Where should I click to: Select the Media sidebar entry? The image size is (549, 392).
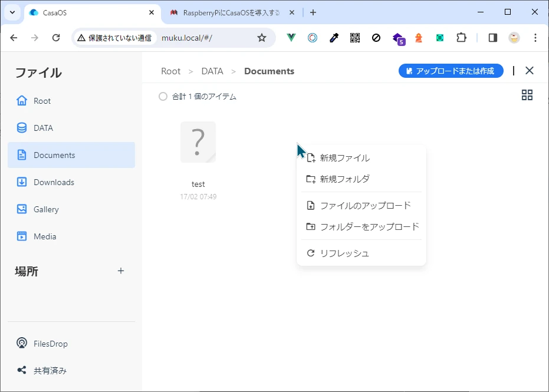point(71,236)
